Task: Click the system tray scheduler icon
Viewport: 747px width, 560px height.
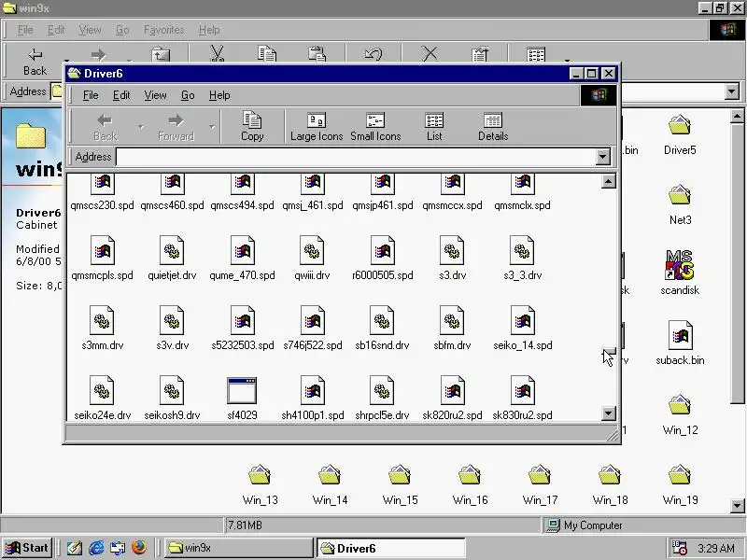Action: click(679, 548)
